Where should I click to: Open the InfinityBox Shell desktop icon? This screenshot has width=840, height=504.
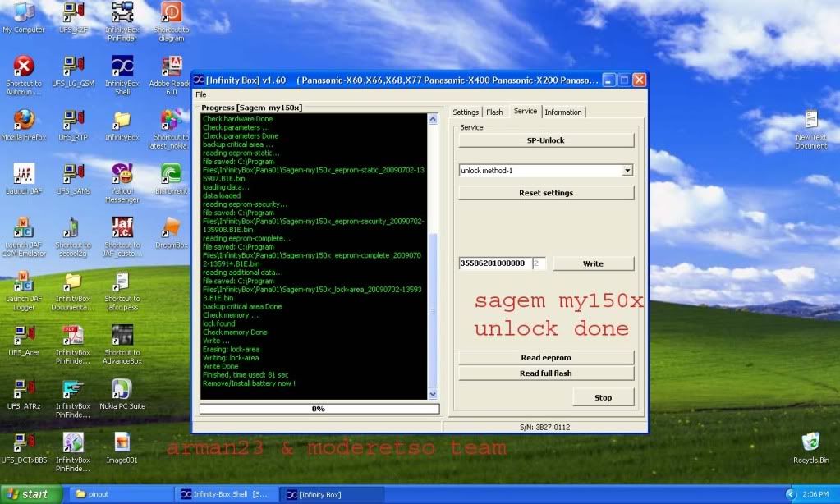122,75
